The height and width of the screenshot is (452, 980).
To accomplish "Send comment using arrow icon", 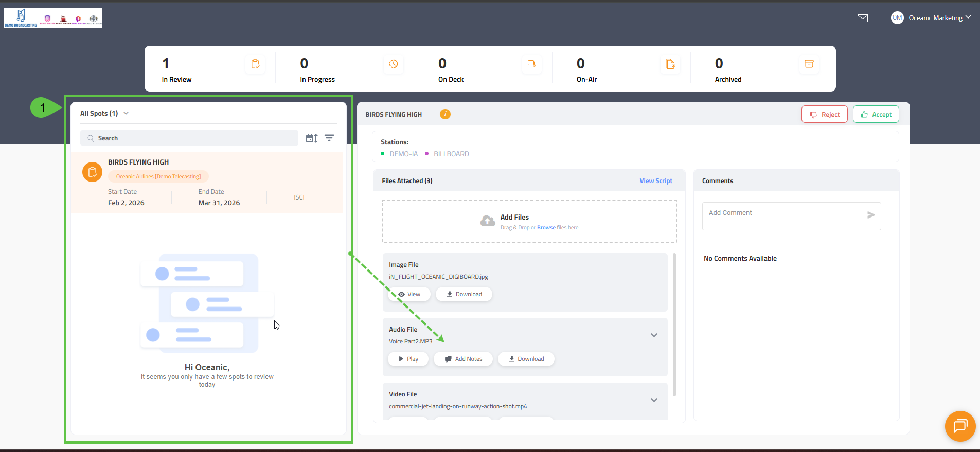I will click(871, 215).
